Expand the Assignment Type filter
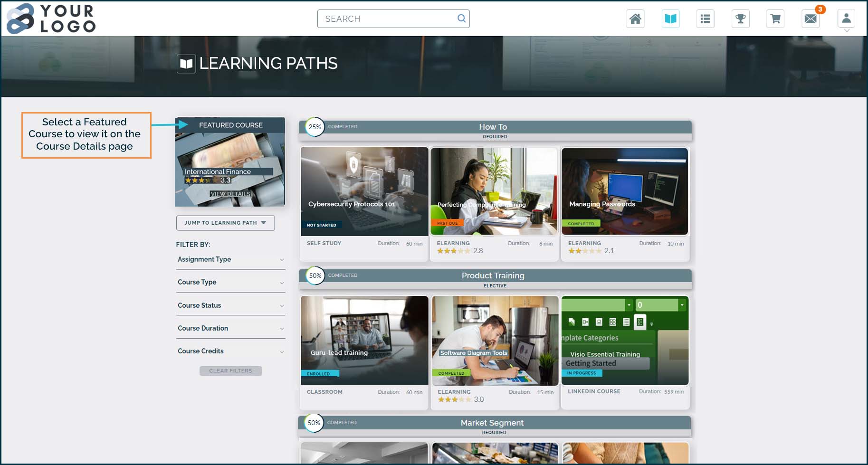The height and width of the screenshot is (465, 868). (230, 259)
